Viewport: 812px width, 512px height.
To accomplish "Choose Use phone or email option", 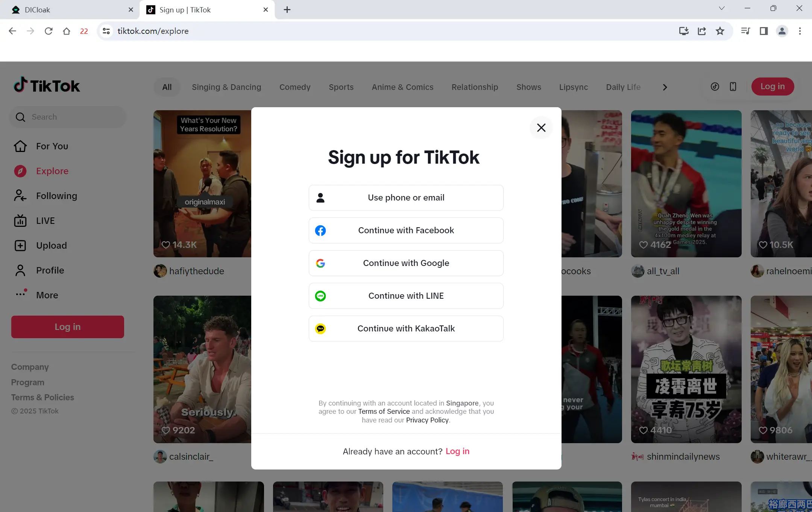I will (x=406, y=198).
